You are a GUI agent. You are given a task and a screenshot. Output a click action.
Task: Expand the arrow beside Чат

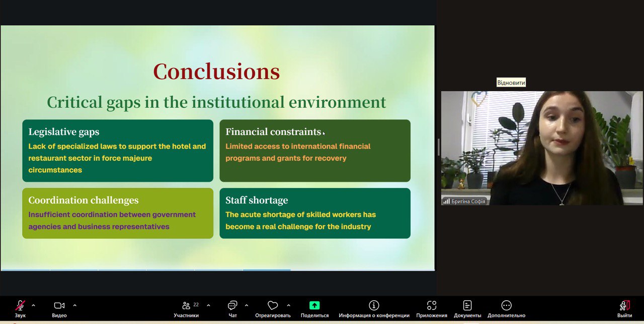[x=247, y=305]
